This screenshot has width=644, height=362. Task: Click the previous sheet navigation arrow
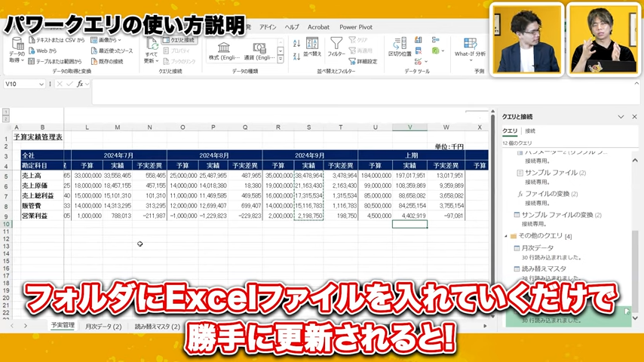[x=12, y=326]
